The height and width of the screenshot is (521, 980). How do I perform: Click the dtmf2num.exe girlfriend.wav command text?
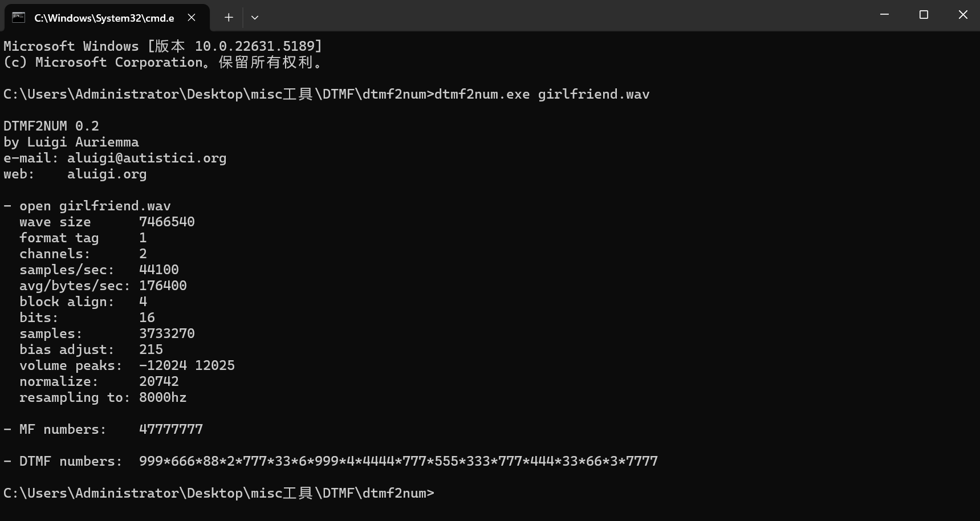542,94
